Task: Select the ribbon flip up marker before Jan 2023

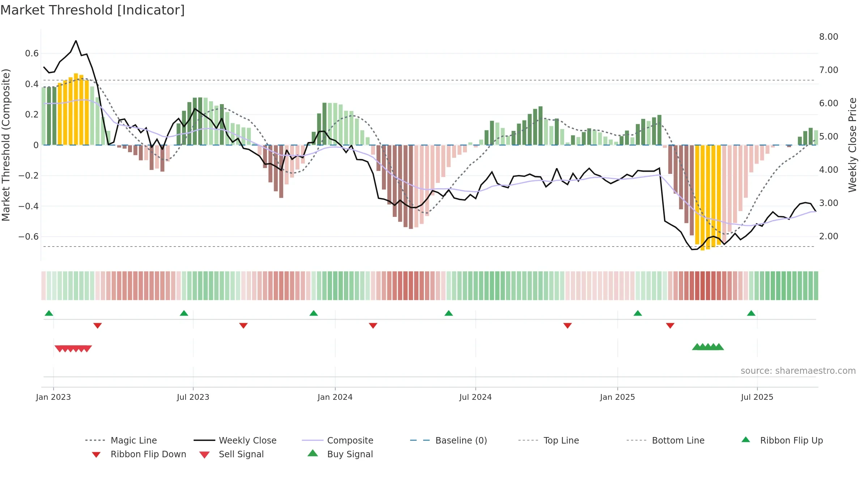Action: coord(49,313)
